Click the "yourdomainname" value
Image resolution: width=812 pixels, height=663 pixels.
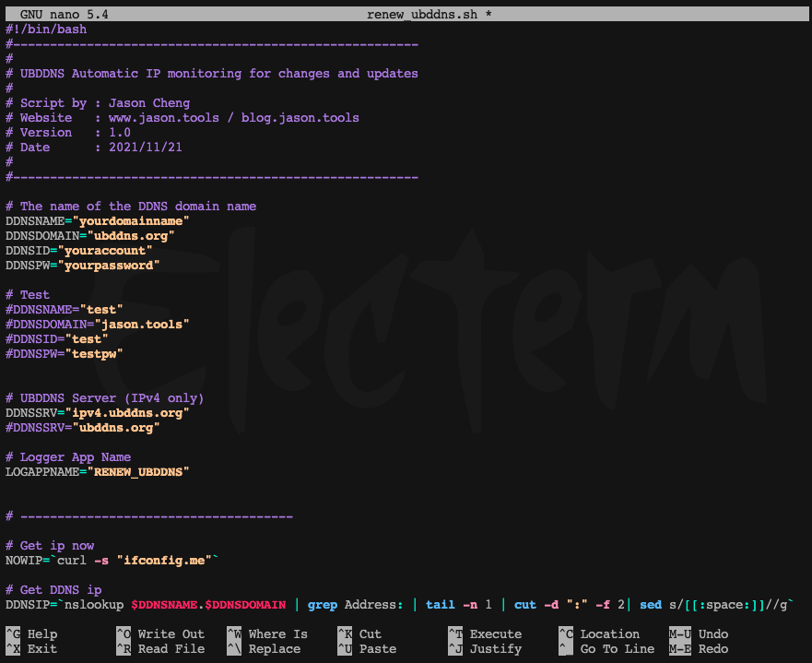131,221
